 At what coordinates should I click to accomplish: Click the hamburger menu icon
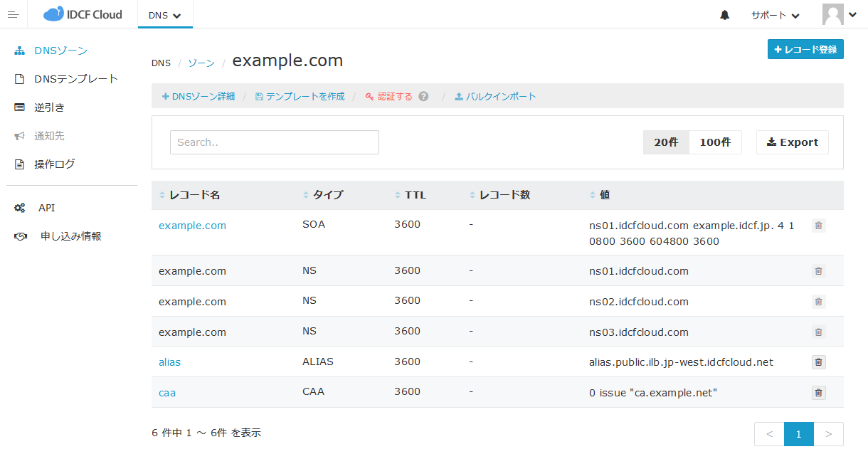(x=13, y=14)
